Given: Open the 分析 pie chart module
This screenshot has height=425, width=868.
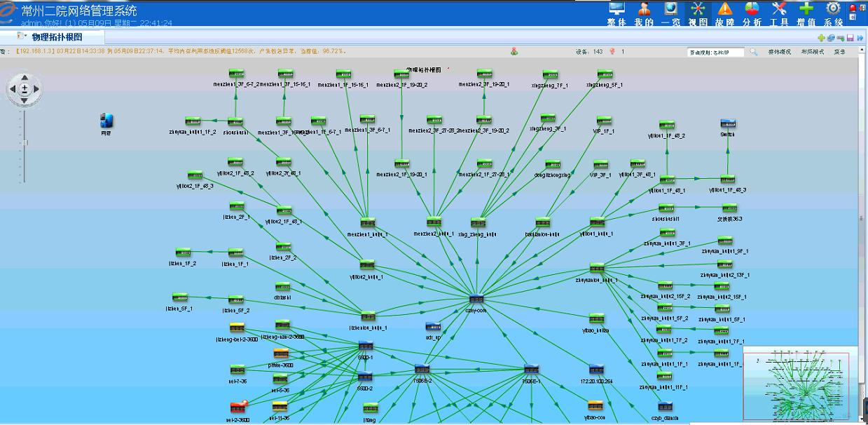Looking at the screenshot, I should 752,14.
